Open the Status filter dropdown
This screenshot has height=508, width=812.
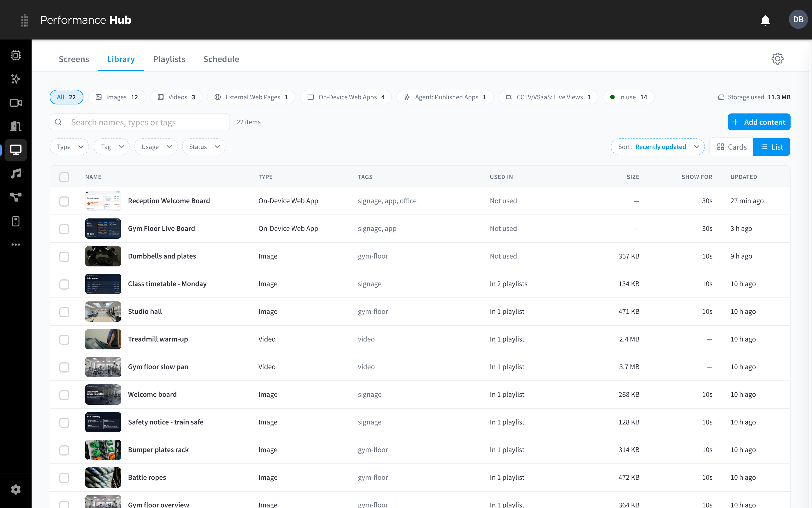(x=204, y=147)
